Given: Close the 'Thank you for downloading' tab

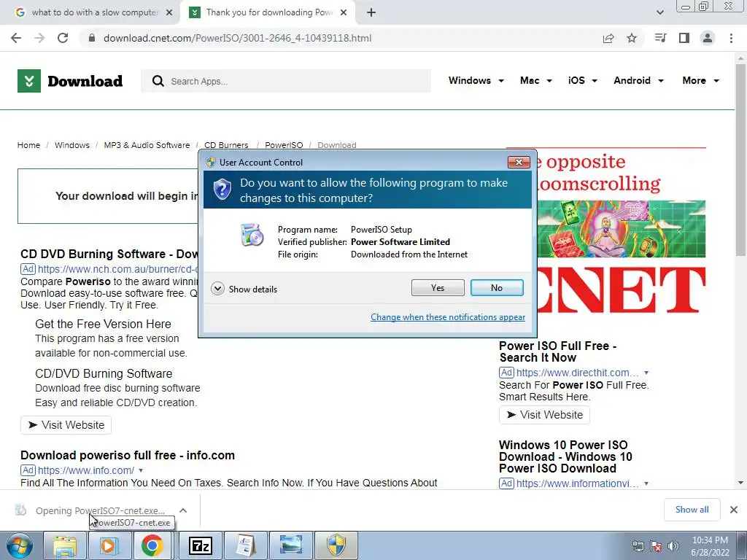Looking at the screenshot, I should pos(344,12).
